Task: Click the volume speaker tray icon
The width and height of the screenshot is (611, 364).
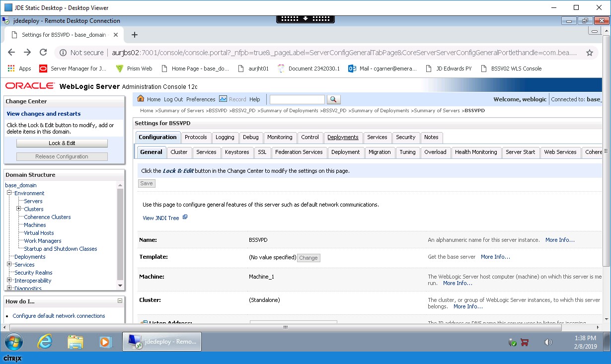Action: (x=548, y=342)
